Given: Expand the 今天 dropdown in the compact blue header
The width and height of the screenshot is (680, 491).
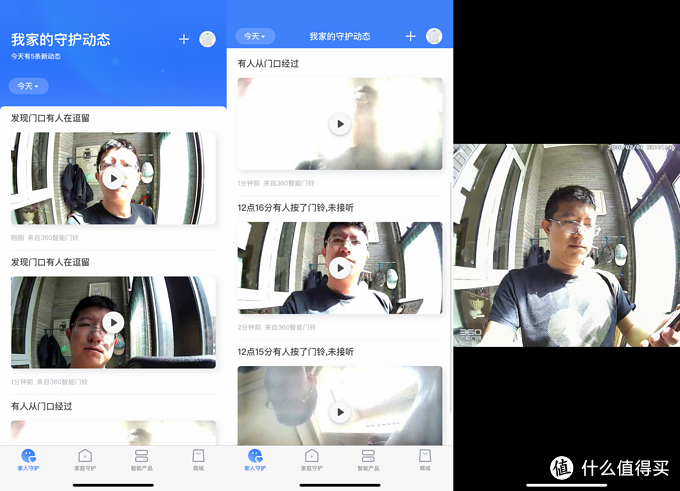Looking at the screenshot, I should tap(255, 36).
